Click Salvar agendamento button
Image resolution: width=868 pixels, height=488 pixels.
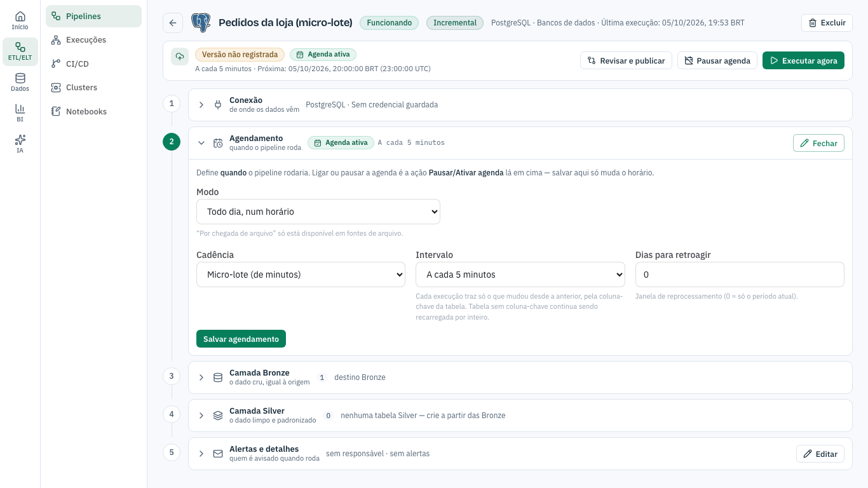pos(241,339)
